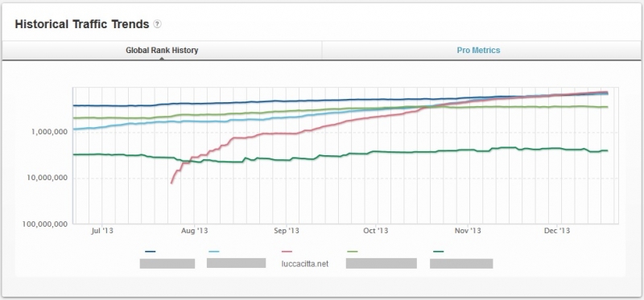Click the dark blue legend swatch

151,252
